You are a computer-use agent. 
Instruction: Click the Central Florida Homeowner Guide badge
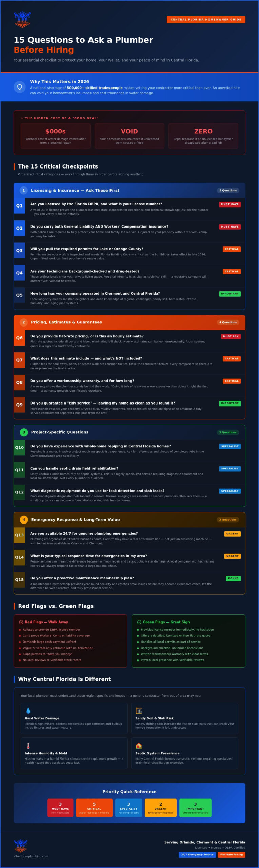coord(206,20)
